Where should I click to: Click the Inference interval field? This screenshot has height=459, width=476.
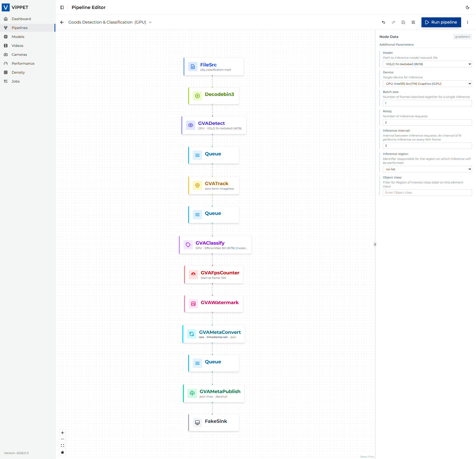[x=427, y=146]
